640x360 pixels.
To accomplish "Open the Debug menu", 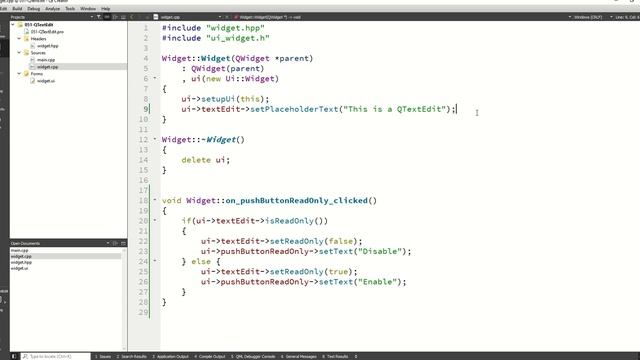I will (x=33, y=9).
